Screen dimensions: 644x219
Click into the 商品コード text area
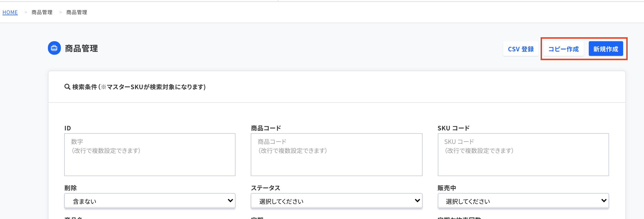336,155
